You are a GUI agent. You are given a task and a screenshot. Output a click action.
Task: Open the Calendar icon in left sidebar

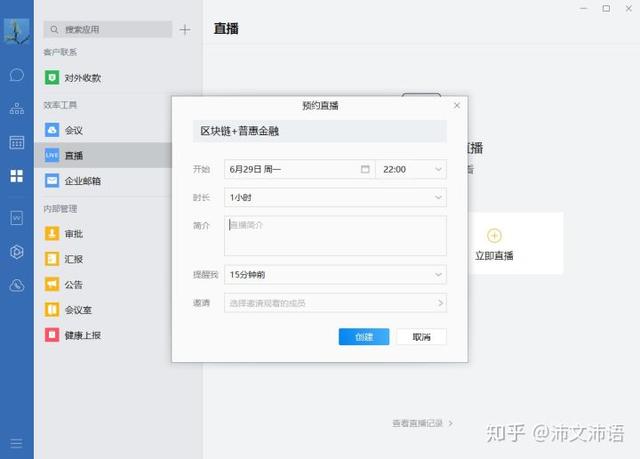[x=16, y=142]
